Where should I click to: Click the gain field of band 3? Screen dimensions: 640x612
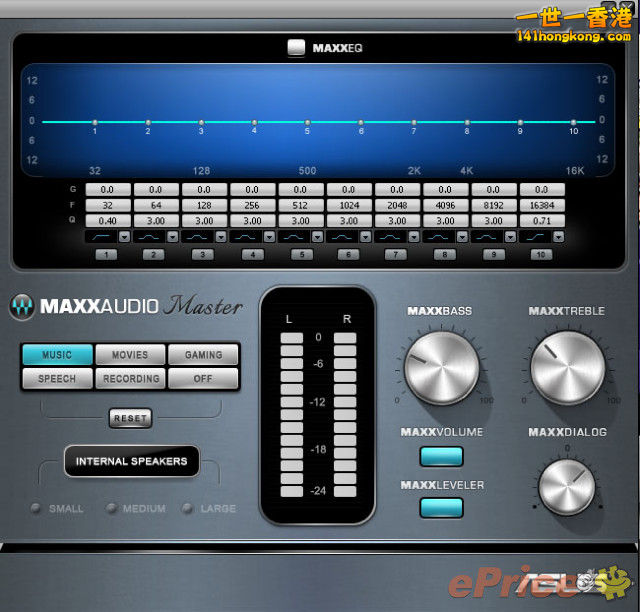[x=203, y=189]
